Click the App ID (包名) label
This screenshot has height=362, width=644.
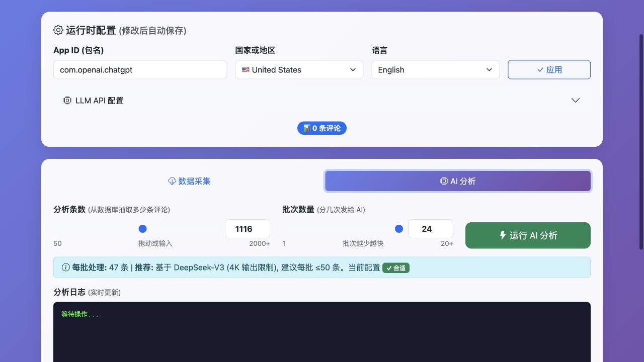coord(78,50)
